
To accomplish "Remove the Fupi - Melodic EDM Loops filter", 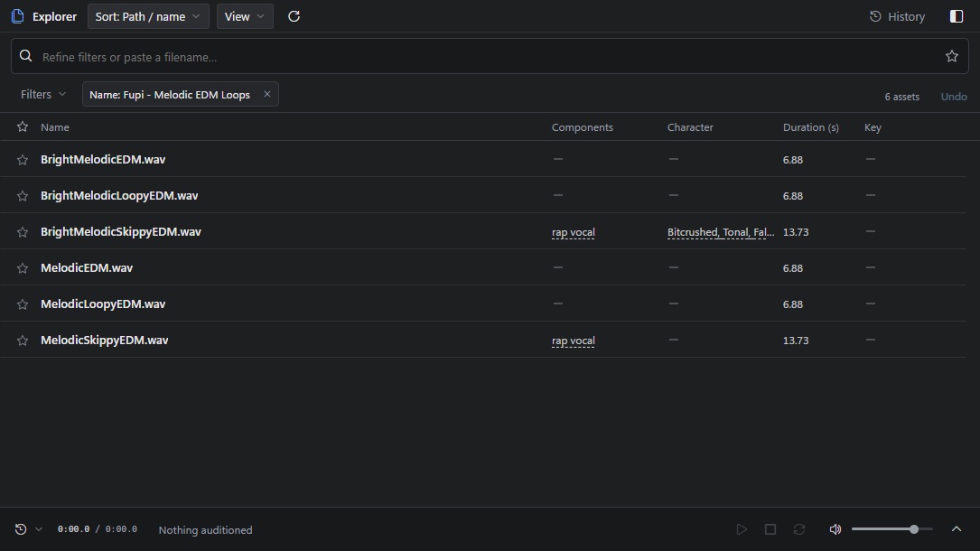I will click(x=266, y=94).
